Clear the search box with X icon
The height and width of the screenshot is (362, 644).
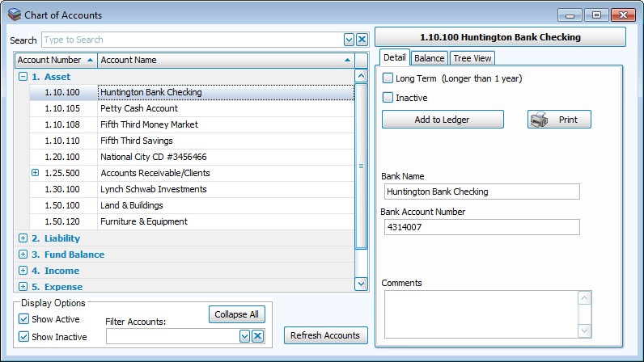(362, 40)
